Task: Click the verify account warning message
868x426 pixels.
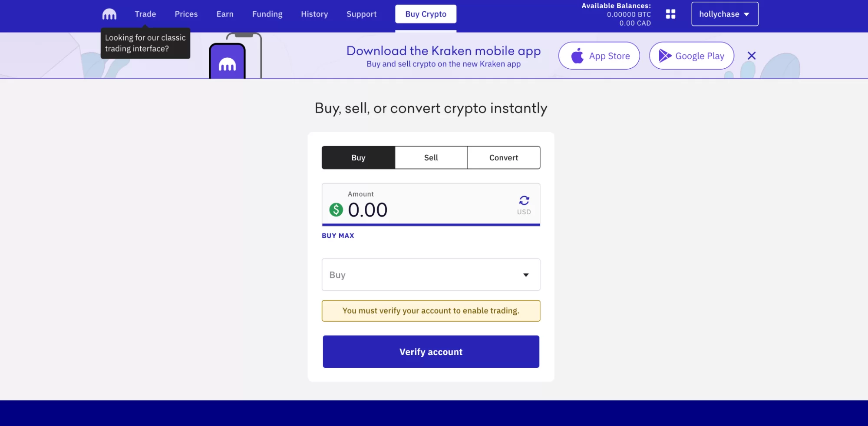Action: click(431, 311)
